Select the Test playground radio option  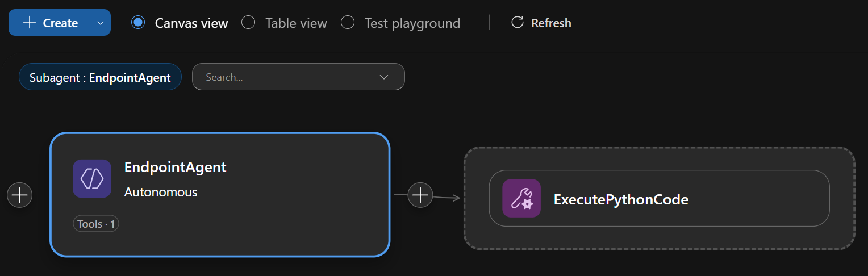(x=348, y=23)
